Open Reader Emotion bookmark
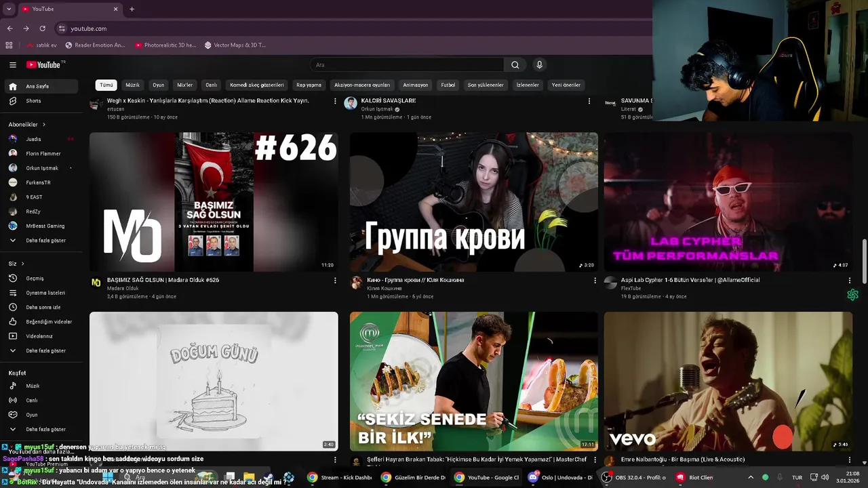This screenshot has height=488, width=868. tap(96, 45)
